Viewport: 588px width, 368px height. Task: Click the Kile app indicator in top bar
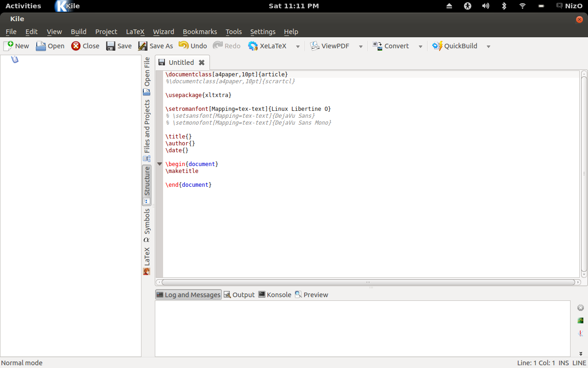pyautogui.click(x=68, y=6)
